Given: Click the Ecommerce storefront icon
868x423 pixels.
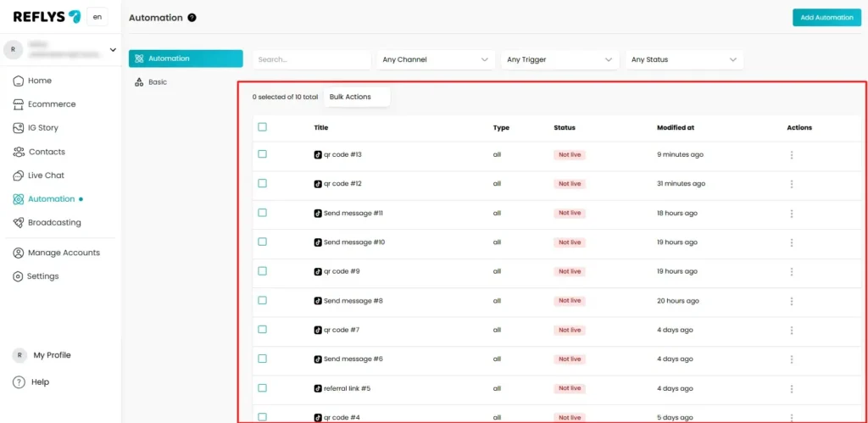Looking at the screenshot, I should [19, 104].
